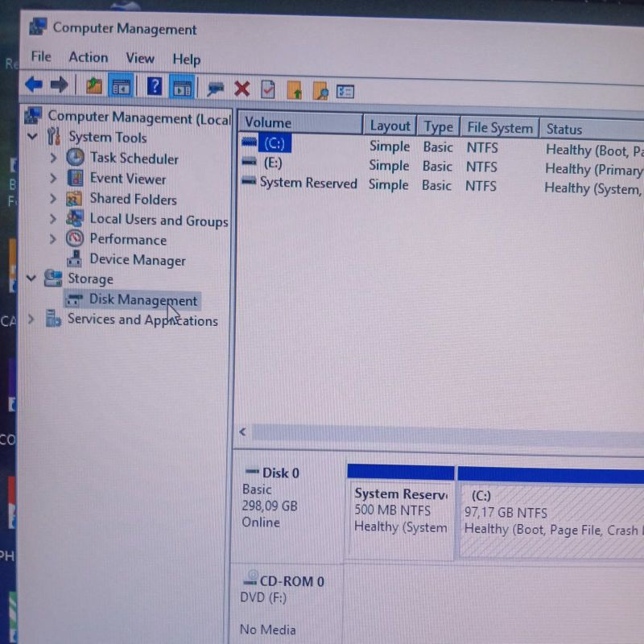Open Help with the blue question mark icon
This screenshot has width=644, height=644.
155,87
